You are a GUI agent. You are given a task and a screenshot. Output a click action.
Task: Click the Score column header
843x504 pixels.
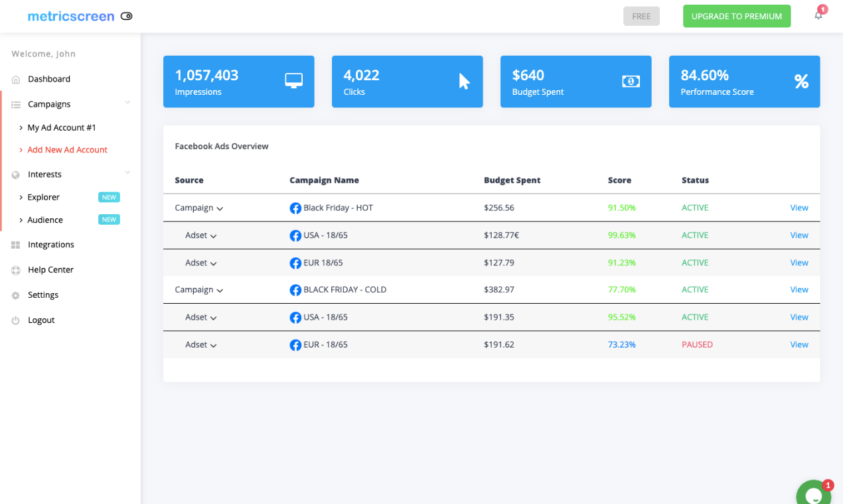click(x=619, y=180)
